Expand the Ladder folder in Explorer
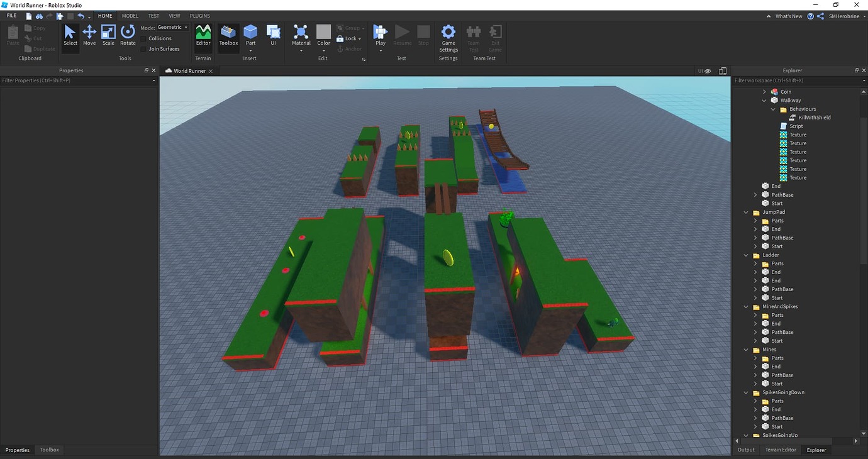 coord(746,255)
